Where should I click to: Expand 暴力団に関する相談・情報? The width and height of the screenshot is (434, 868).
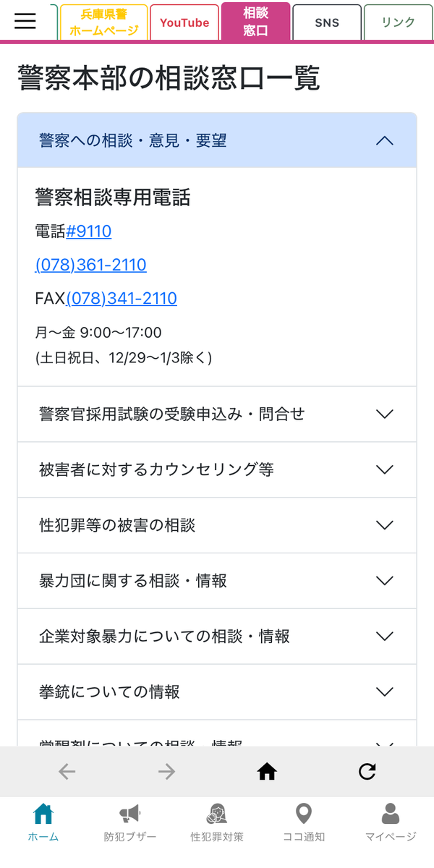tap(217, 581)
